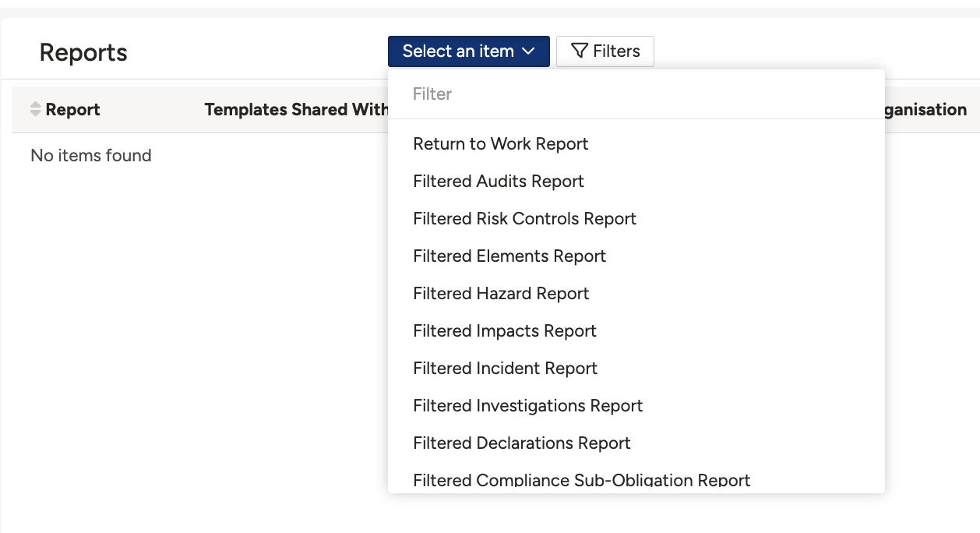Pick Filtered Risk Controls Report
The height and width of the screenshot is (533, 980).
(636, 219)
